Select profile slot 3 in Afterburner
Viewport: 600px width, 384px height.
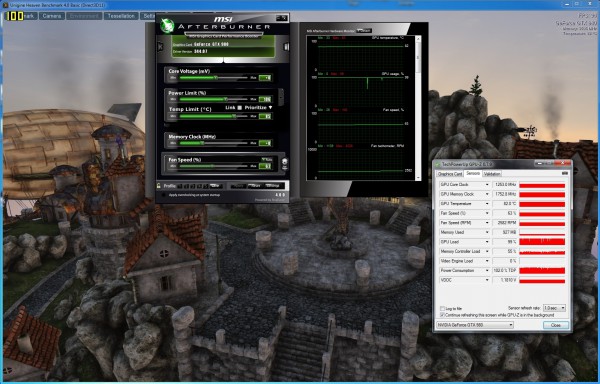[193, 186]
